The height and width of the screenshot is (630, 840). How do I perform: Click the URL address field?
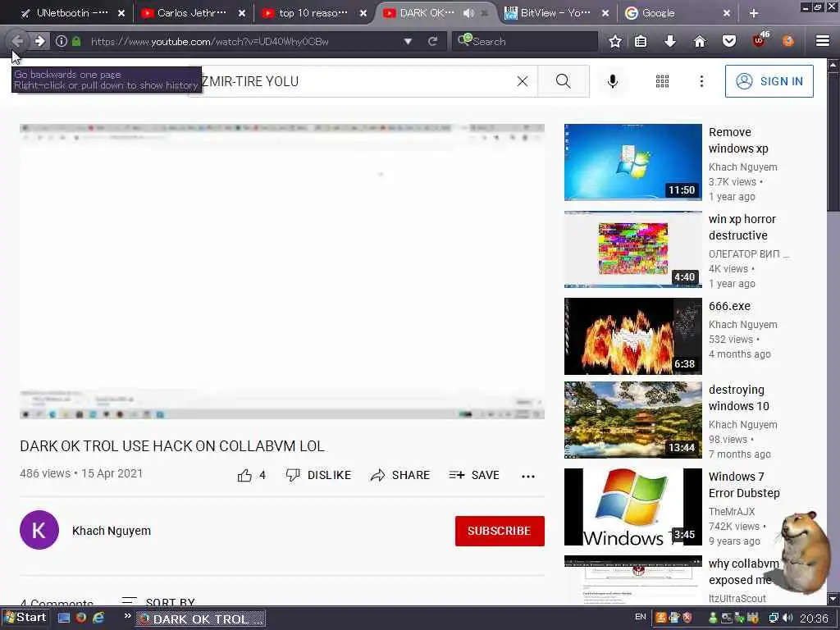(x=241, y=41)
